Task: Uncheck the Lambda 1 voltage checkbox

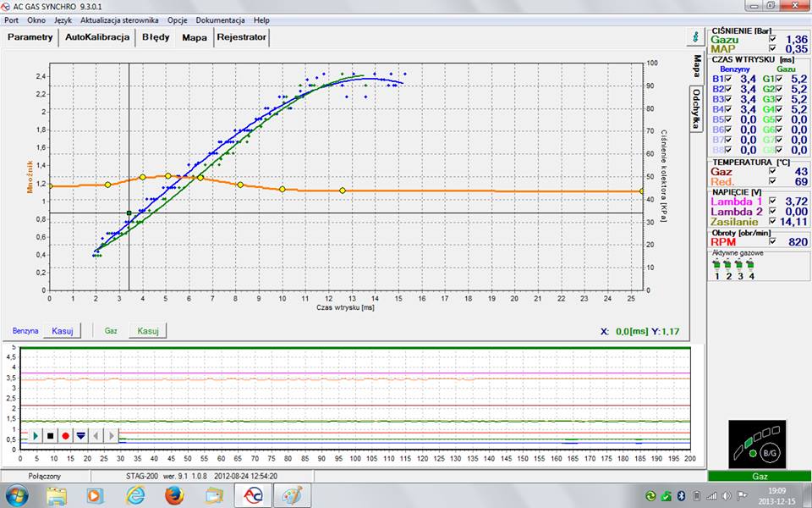Action: [x=772, y=202]
